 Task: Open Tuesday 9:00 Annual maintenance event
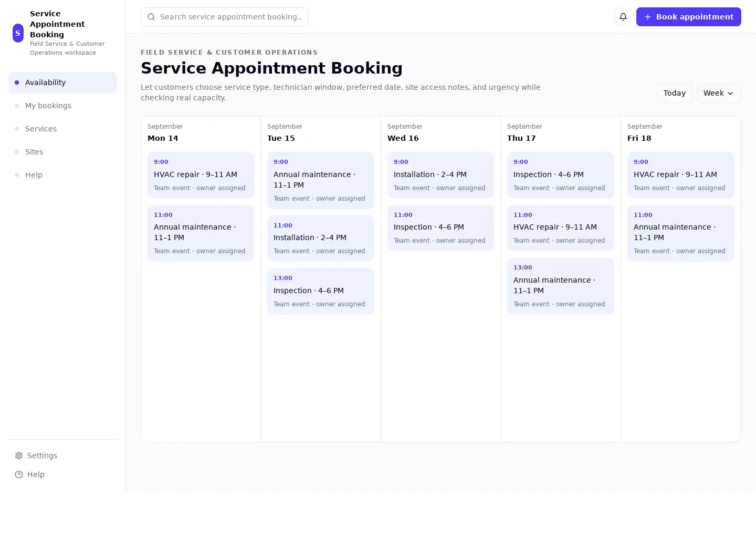coord(321,180)
